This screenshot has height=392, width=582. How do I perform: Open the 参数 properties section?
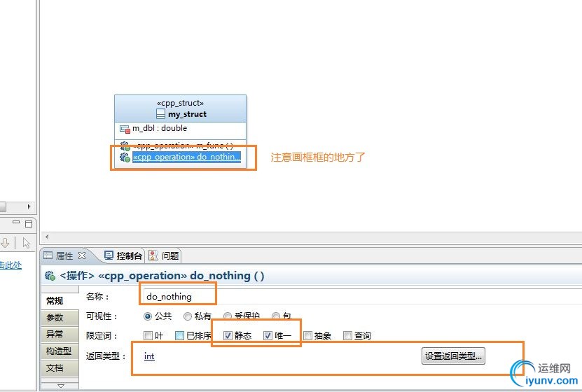point(60,318)
